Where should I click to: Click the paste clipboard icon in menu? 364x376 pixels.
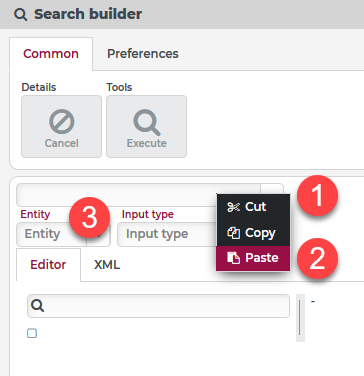pos(233,258)
